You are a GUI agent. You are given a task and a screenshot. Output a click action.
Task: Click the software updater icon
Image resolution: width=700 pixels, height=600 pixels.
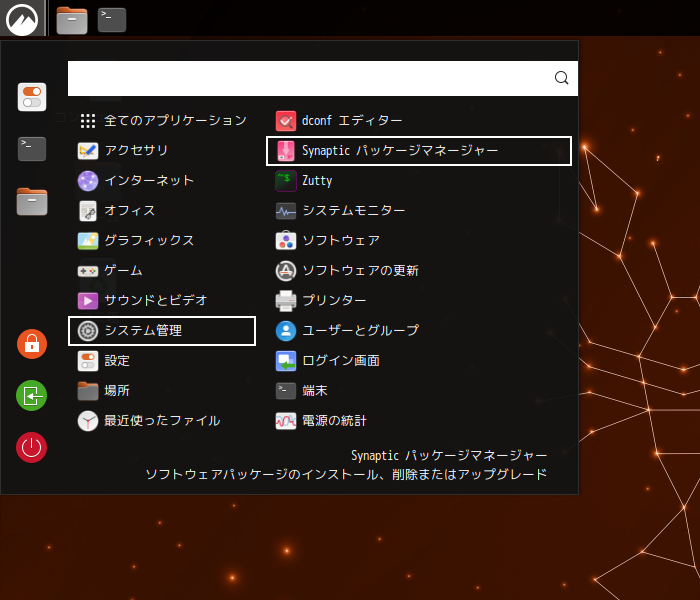click(x=286, y=271)
